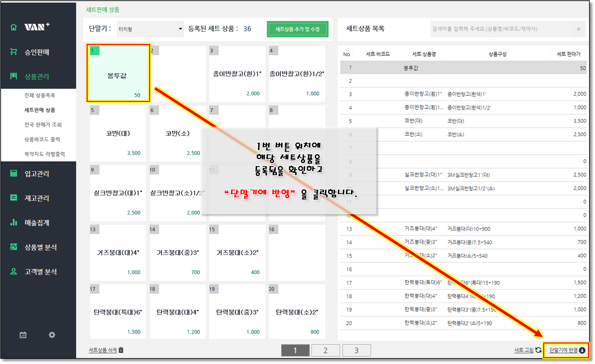Click the 입고관리 calculator icon

coord(14,173)
